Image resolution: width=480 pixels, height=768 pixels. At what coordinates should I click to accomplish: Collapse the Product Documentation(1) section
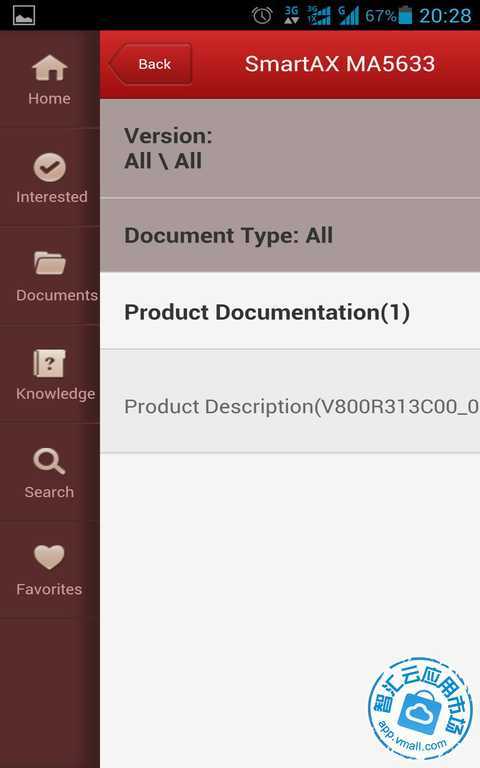pyautogui.click(x=290, y=312)
